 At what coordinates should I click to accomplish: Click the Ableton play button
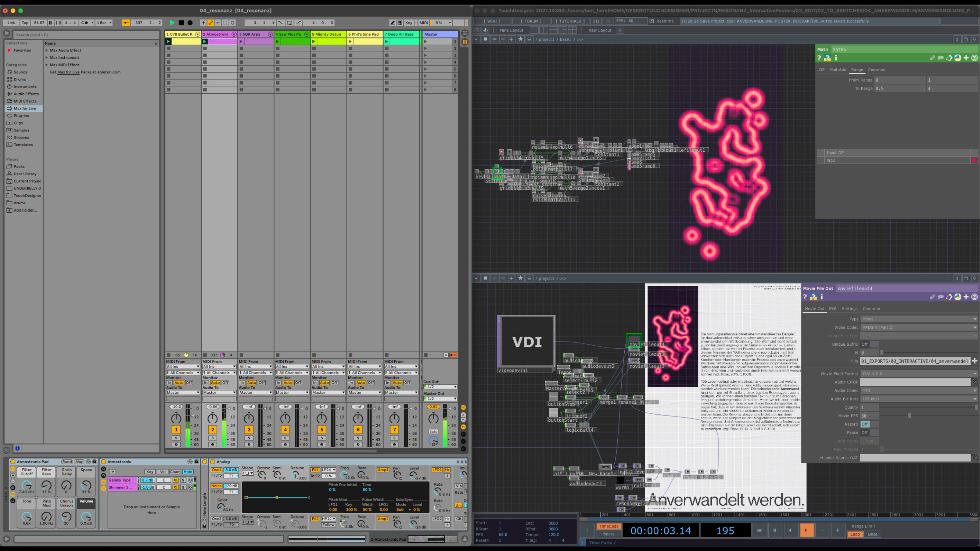click(172, 23)
